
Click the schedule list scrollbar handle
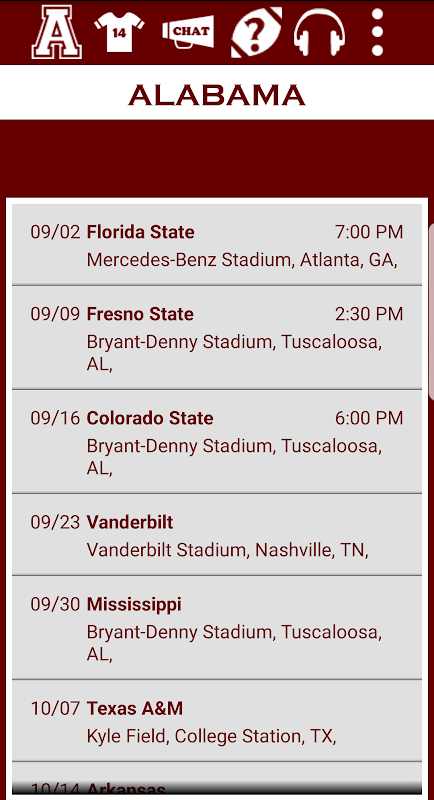click(431, 311)
